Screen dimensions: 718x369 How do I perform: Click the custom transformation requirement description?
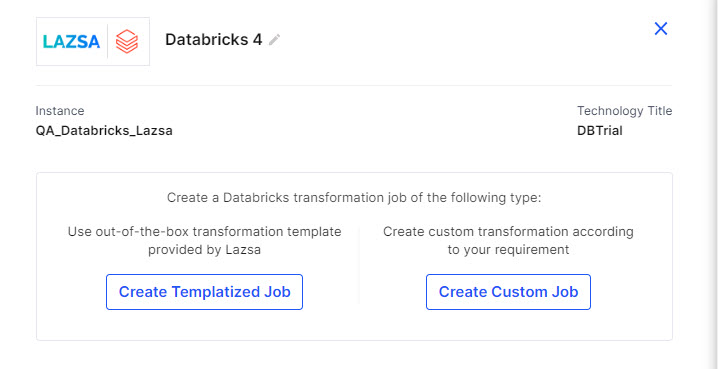(x=508, y=240)
